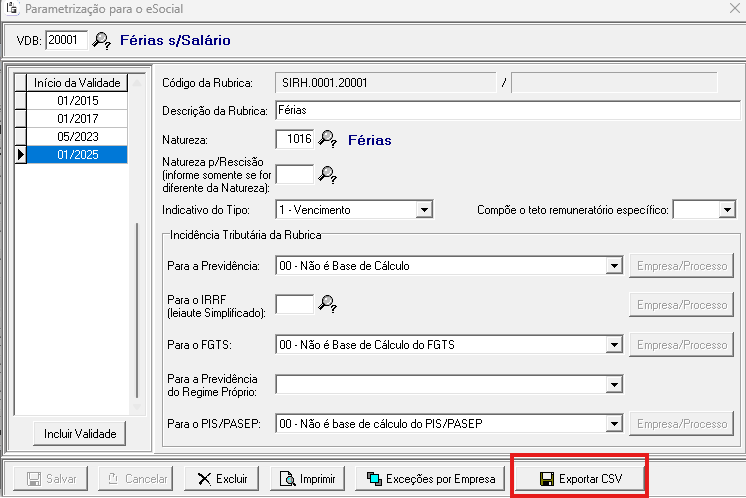The height and width of the screenshot is (498, 746).
Task: Expand the Para o PIS/PASEP dropdown
Action: [x=614, y=424]
